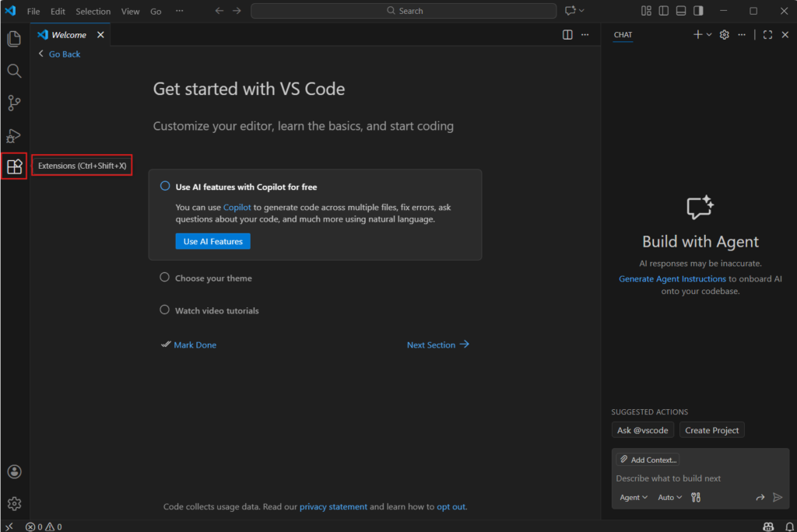Toggle the primary side bar layout button
Screen dimensions: 797x532
click(x=663, y=11)
